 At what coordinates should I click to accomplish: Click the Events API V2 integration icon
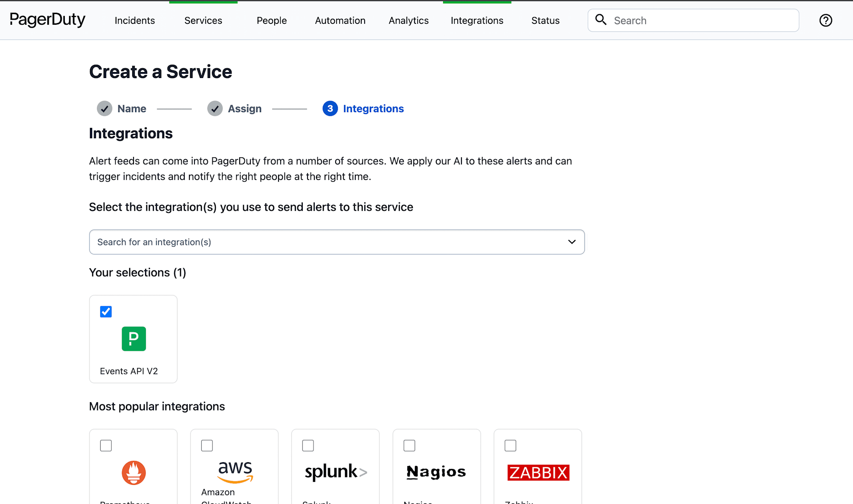point(133,339)
